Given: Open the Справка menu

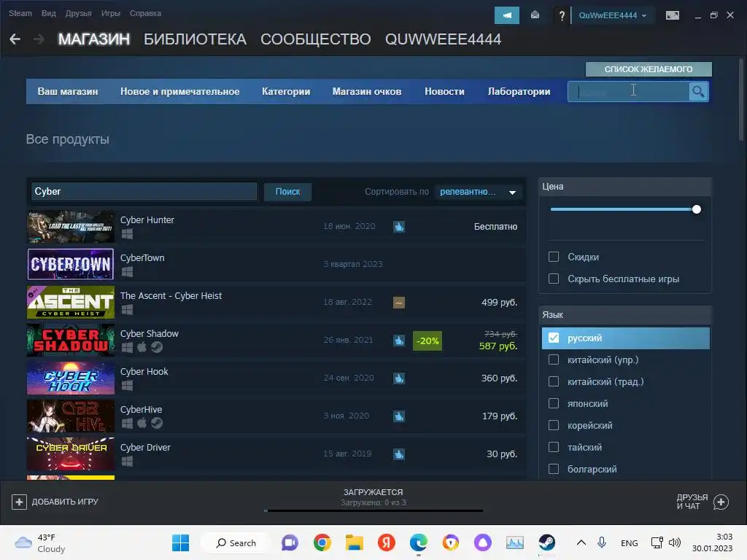Looking at the screenshot, I should pyautogui.click(x=145, y=13).
